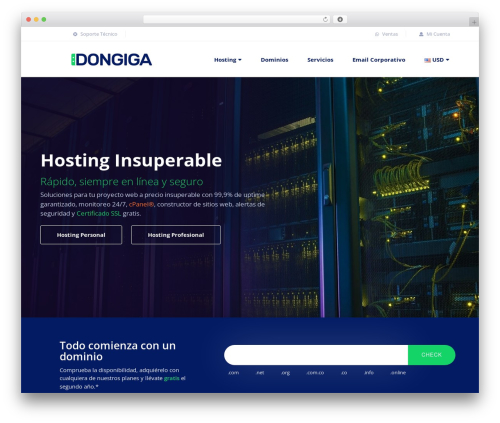Select the .com.co extension

[315, 373]
